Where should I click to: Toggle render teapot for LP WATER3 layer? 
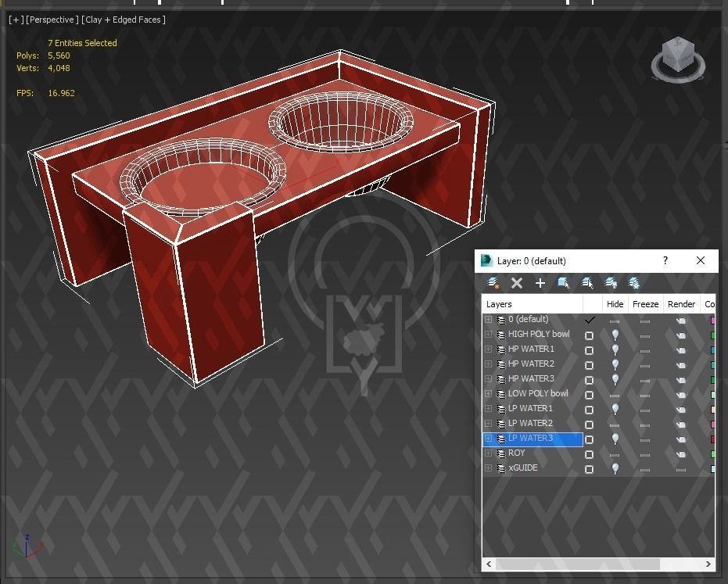pos(681,439)
